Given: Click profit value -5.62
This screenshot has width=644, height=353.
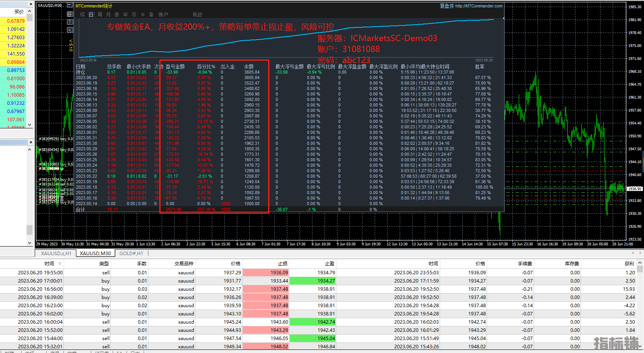Looking at the screenshot, I should tap(630, 313).
